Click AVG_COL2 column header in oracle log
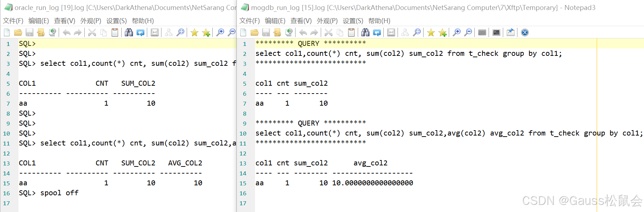Viewport: 644px width, 212px height. point(185,163)
